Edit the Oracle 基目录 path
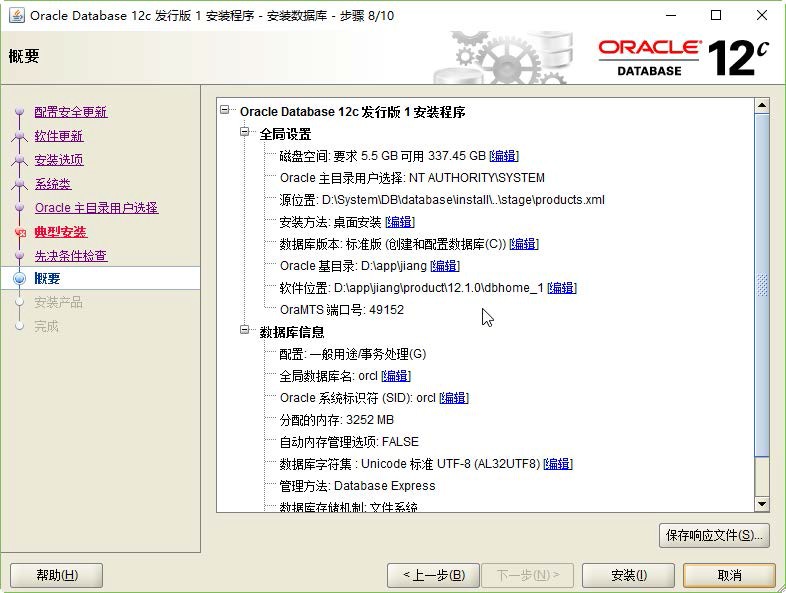 click(445, 266)
